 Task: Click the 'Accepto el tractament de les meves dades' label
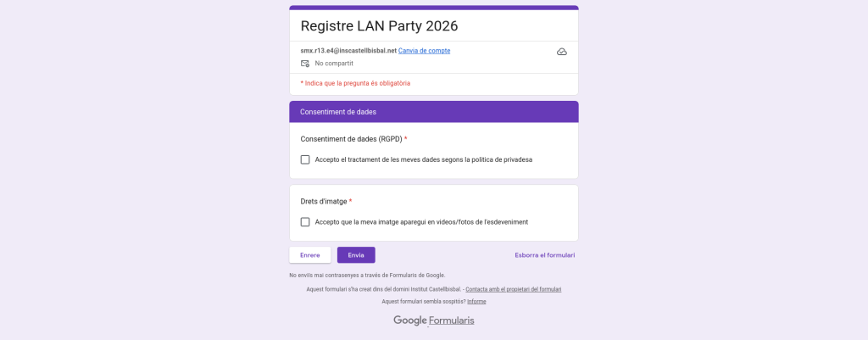point(423,159)
